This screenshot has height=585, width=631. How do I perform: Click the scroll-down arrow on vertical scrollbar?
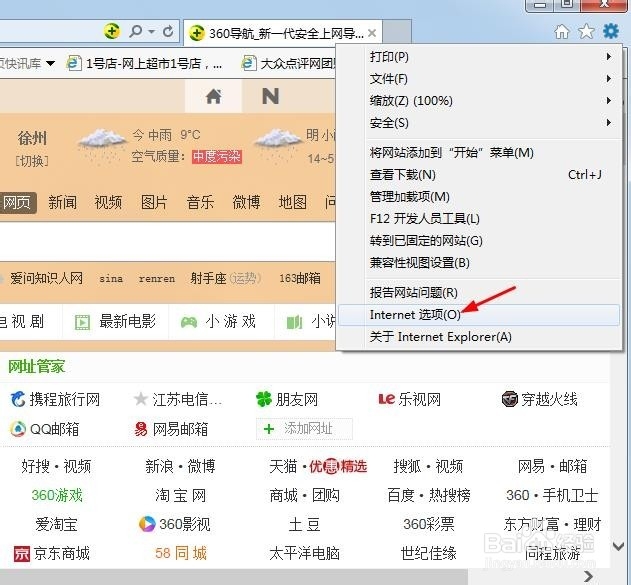point(618,546)
